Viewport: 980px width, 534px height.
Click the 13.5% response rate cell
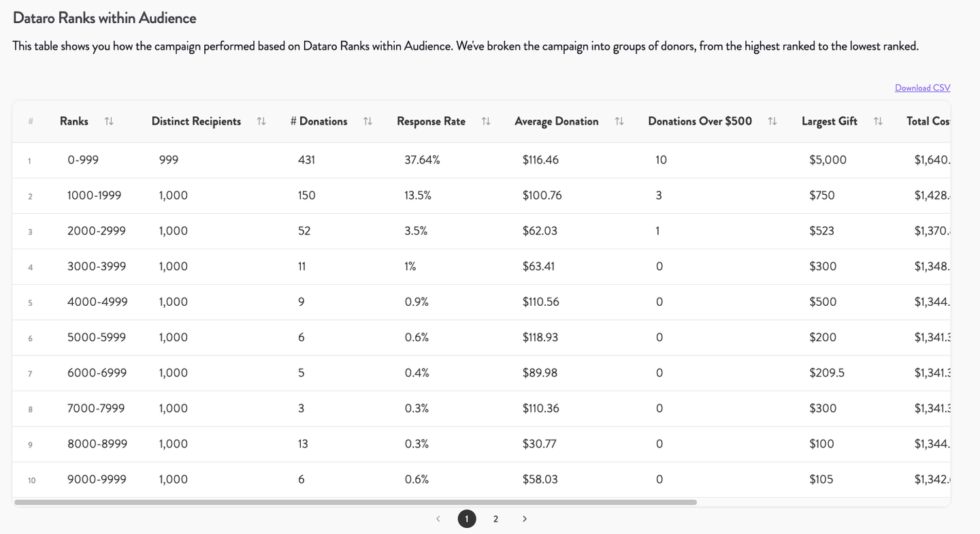(x=418, y=195)
